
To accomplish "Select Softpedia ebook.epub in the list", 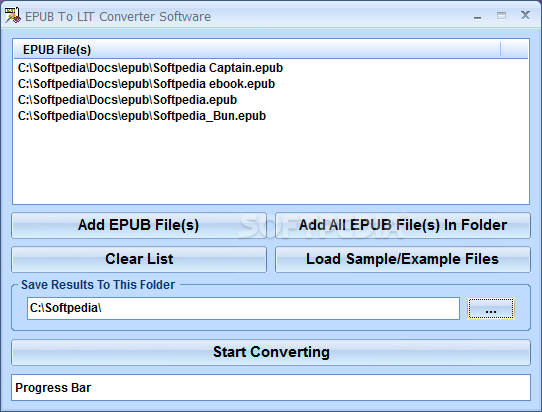I will pyautogui.click(x=146, y=84).
